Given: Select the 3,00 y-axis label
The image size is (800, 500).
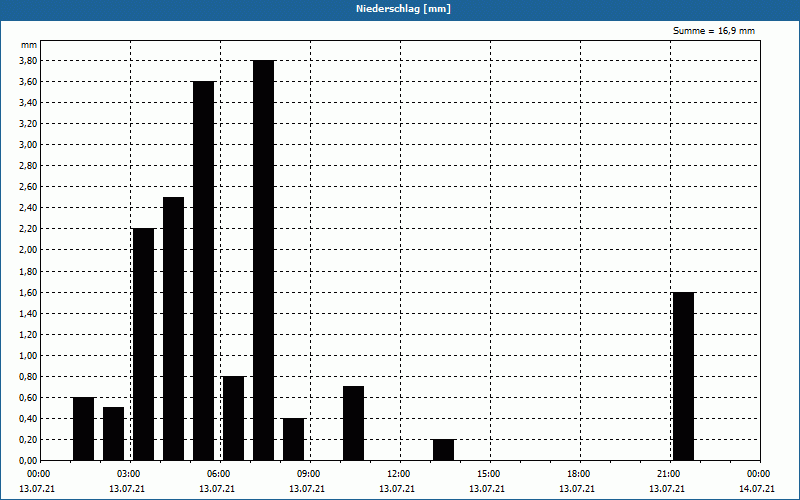Looking at the screenshot, I should (29, 145).
